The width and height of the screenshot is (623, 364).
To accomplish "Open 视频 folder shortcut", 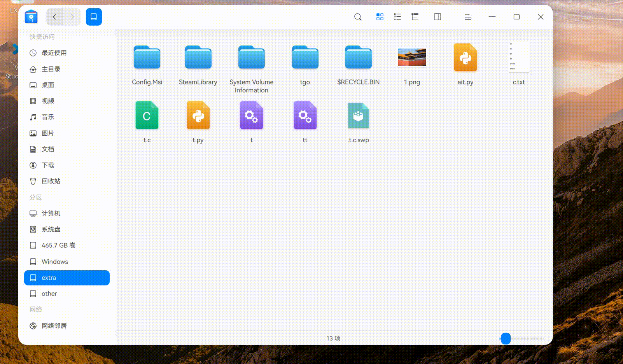I will (67, 101).
